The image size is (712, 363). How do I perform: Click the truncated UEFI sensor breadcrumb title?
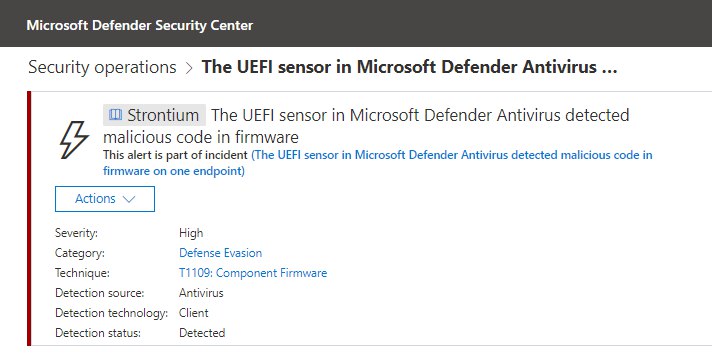pyautogui.click(x=409, y=67)
